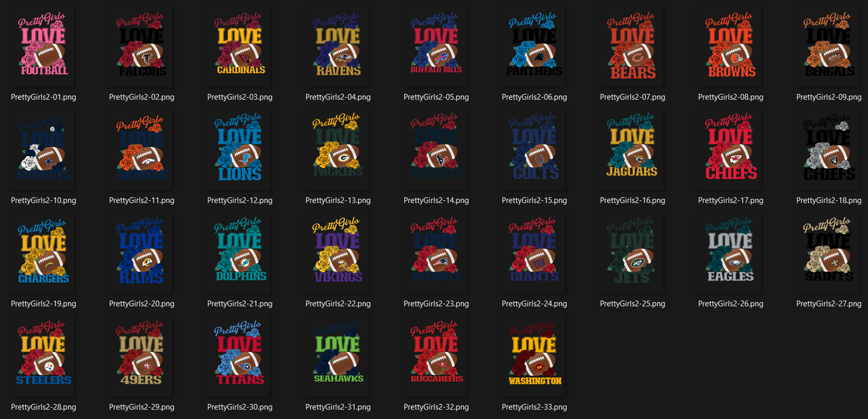
Task: Click the Chargers design thumbnail
Action: [43, 252]
